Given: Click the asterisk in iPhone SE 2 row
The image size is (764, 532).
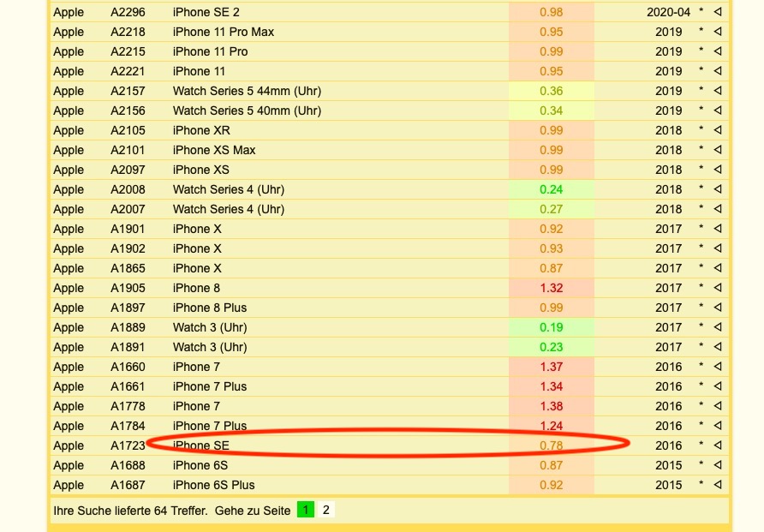Looking at the screenshot, I should pyautogui.click(x=701, y=11).
